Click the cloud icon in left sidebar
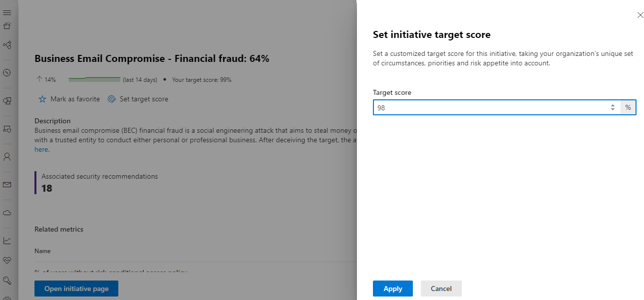This screenshot has width=644, height=300. pos(7,213)
